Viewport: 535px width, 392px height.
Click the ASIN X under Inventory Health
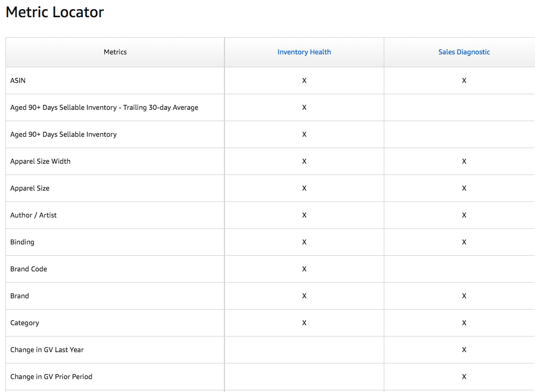(x=304, y=81)
